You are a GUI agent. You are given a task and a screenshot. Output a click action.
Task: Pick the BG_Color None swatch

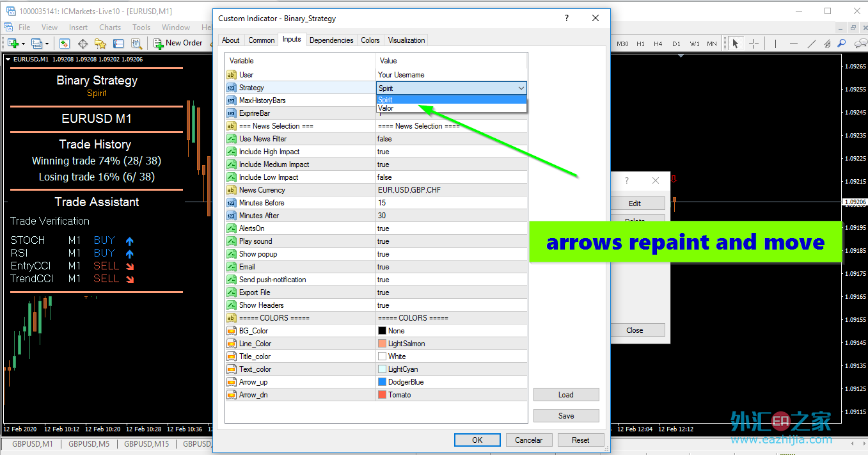click(x=383, y=331)
